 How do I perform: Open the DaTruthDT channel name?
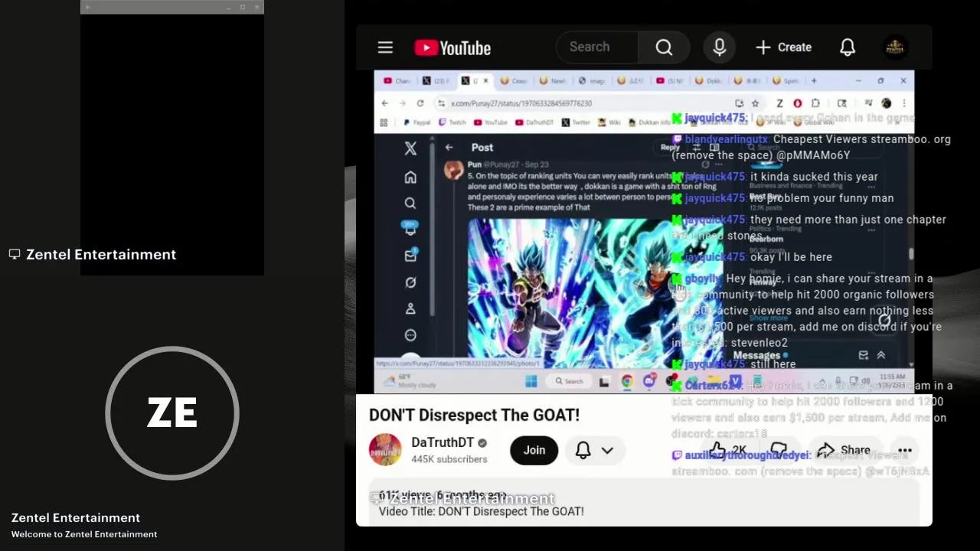443,442
